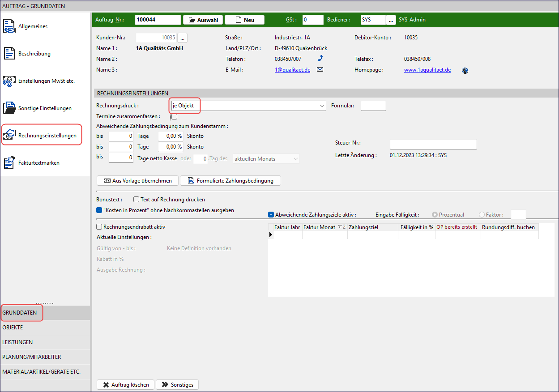Click the phone number 038450/007
This screenshot has height=392, width=559.
(x=288, y=59)
